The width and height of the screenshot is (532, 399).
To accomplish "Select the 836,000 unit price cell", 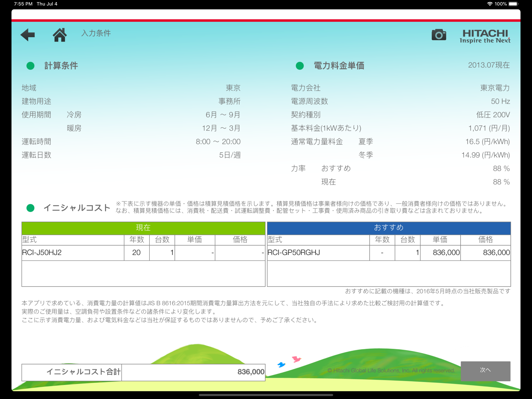I will [x=440, y=252].
